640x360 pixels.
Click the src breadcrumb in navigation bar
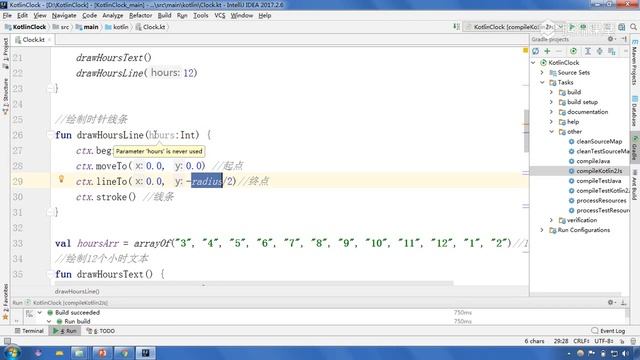tap(61, 27)
